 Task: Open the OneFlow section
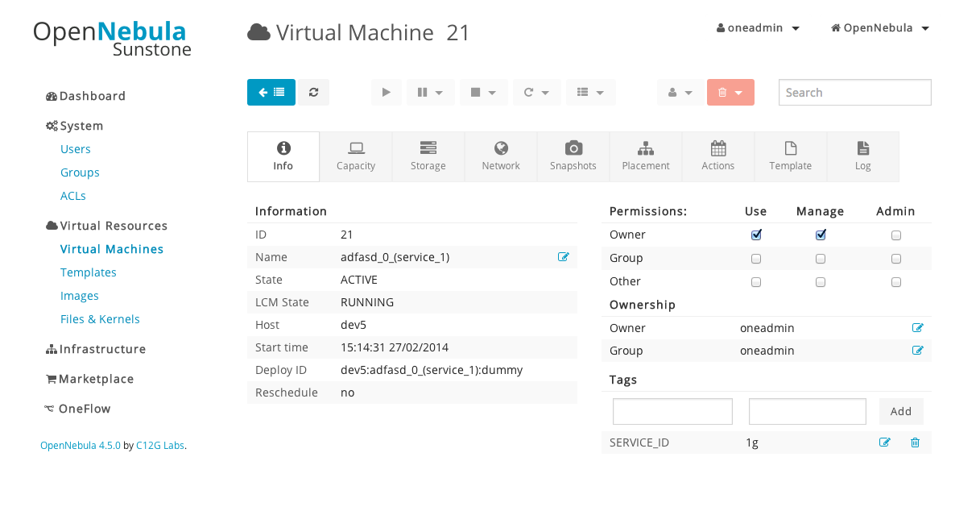[x=78, y=409]
